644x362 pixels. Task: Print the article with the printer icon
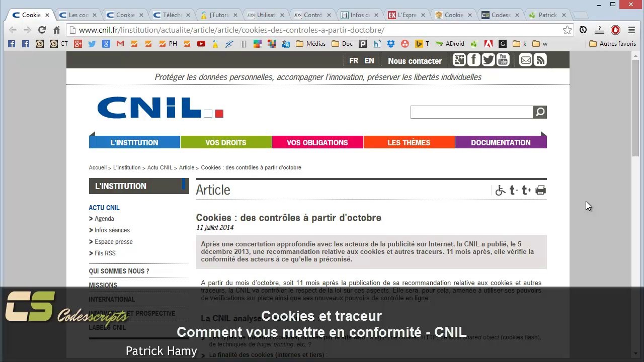541,190
